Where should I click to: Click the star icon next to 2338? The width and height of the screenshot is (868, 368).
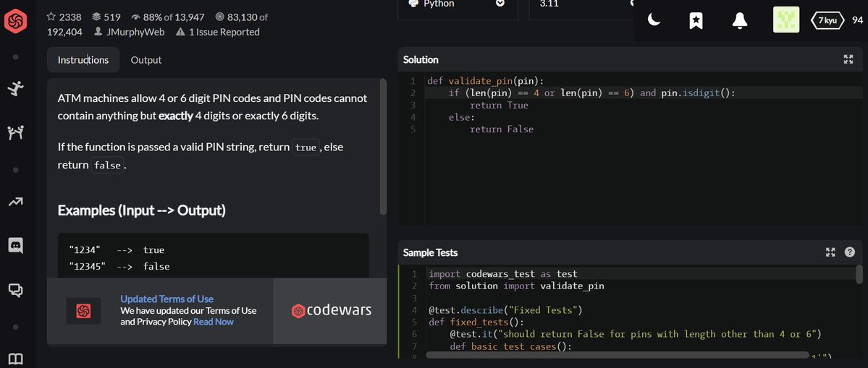click(x=52, y=17)
